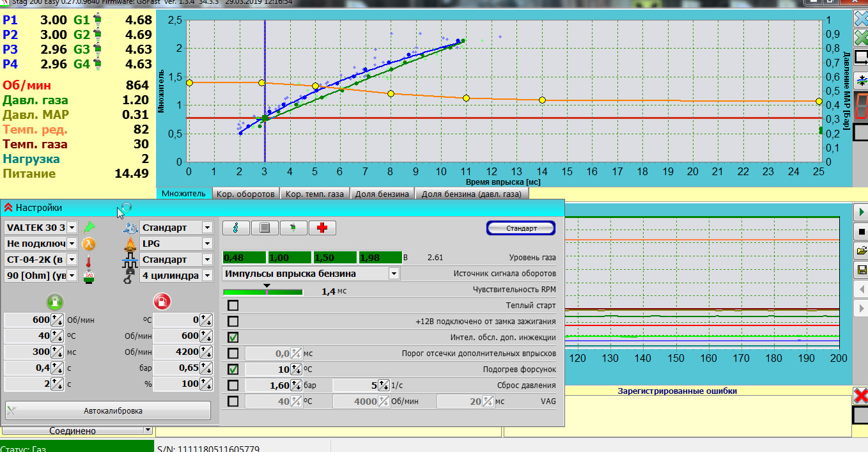Switch to the Кор. оборотов tab
868x452 pixels.
[245, 194]
